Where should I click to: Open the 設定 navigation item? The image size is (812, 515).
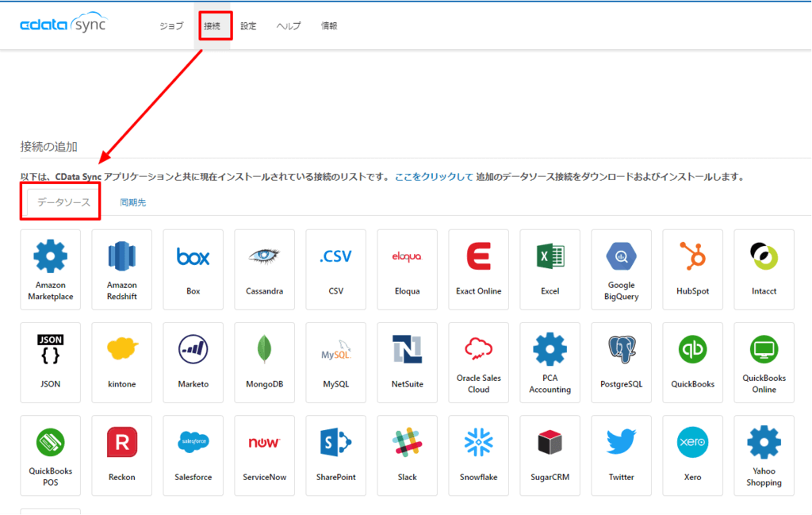point(248,26)
